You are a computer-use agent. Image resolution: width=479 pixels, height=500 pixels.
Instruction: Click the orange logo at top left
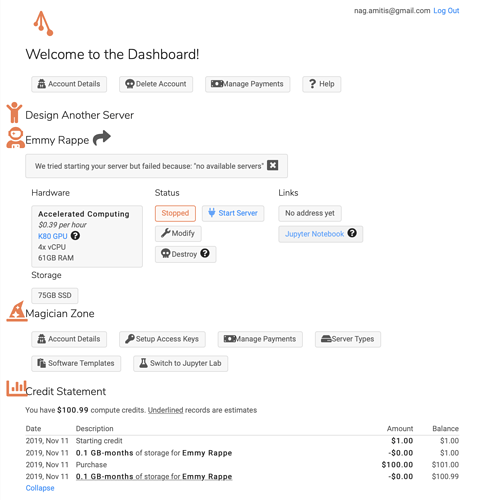point(43,23)
